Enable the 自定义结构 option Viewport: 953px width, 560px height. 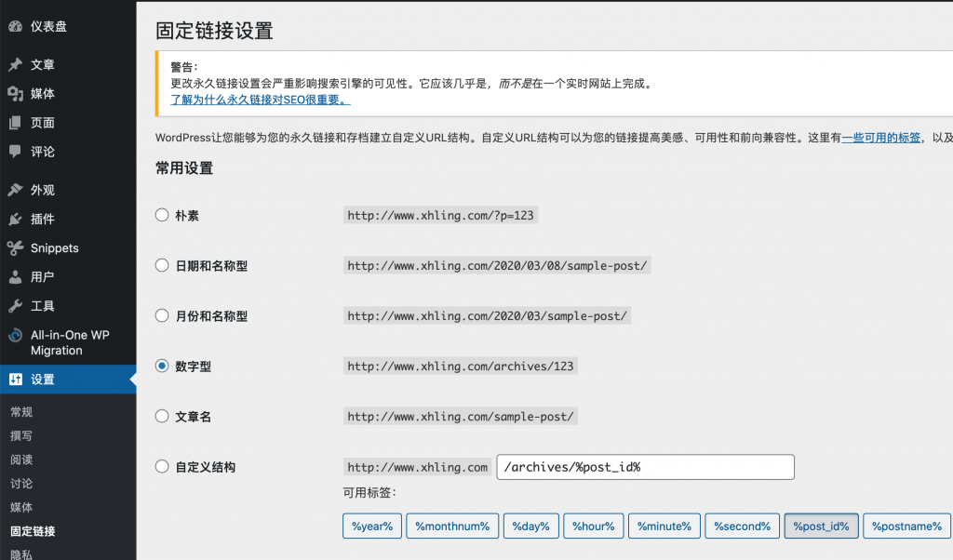click(x=159, y=466)
